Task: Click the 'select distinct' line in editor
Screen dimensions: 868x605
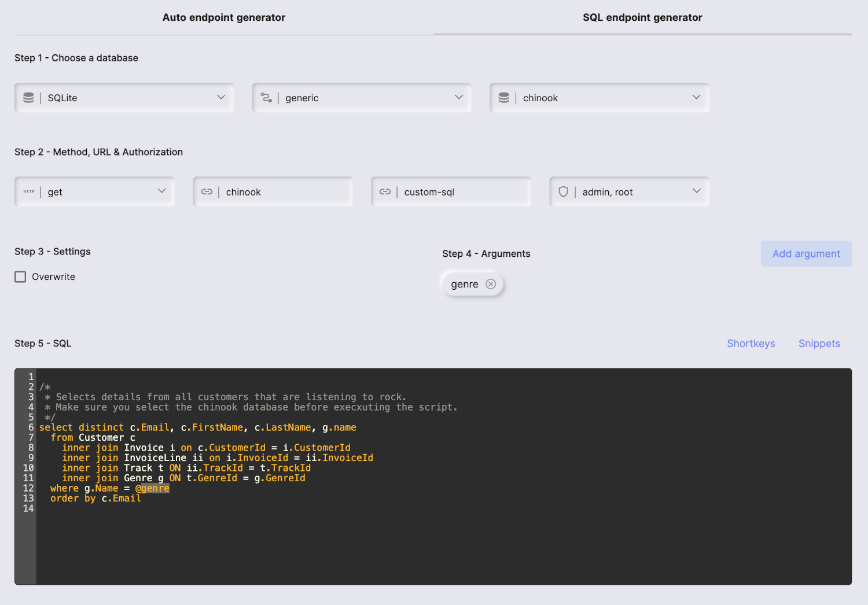Action: (x=198, y=427)
